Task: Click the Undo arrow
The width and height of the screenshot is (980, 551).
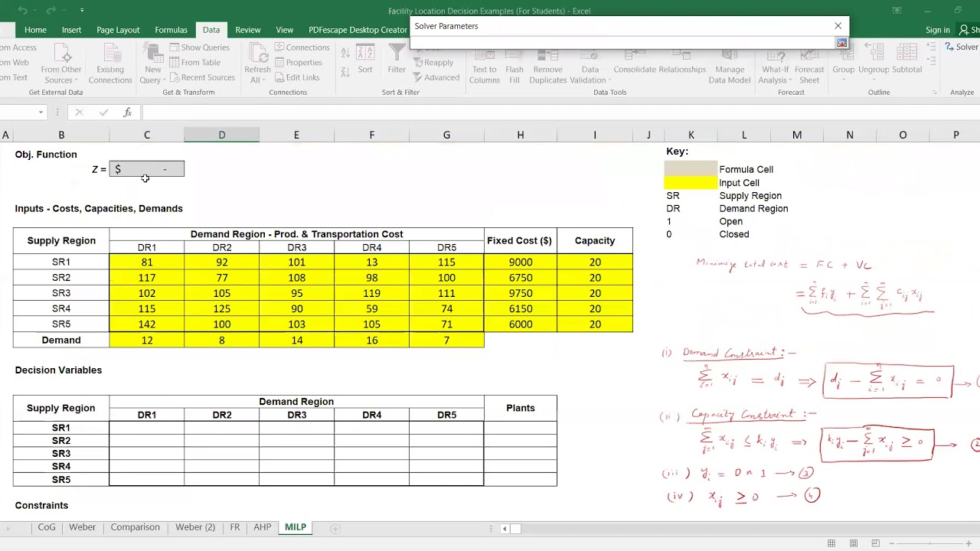Action: (23, 11)
